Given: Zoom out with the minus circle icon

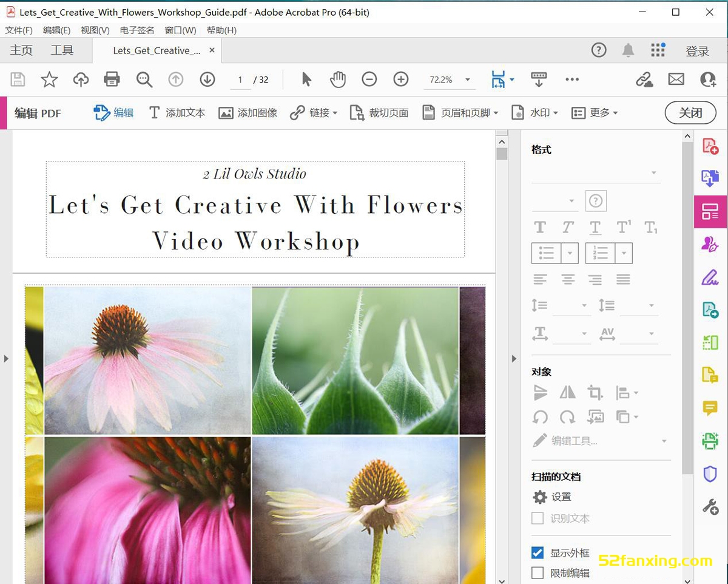Looking at the screenshot, I should pyautogui.click(x=369, y=80).
